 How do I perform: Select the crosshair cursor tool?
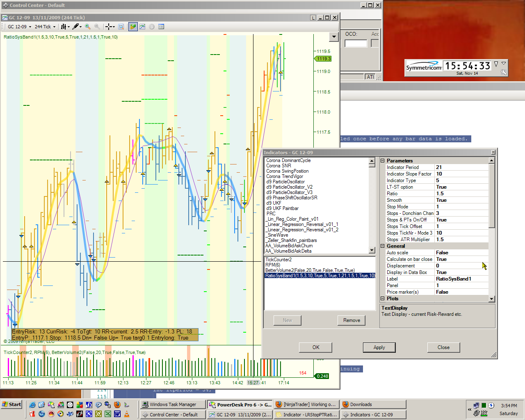pyautogui.click(x=109, y=27)
